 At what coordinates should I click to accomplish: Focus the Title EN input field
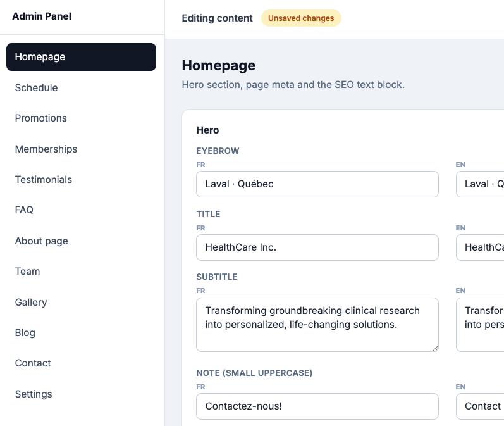(480, 247)
